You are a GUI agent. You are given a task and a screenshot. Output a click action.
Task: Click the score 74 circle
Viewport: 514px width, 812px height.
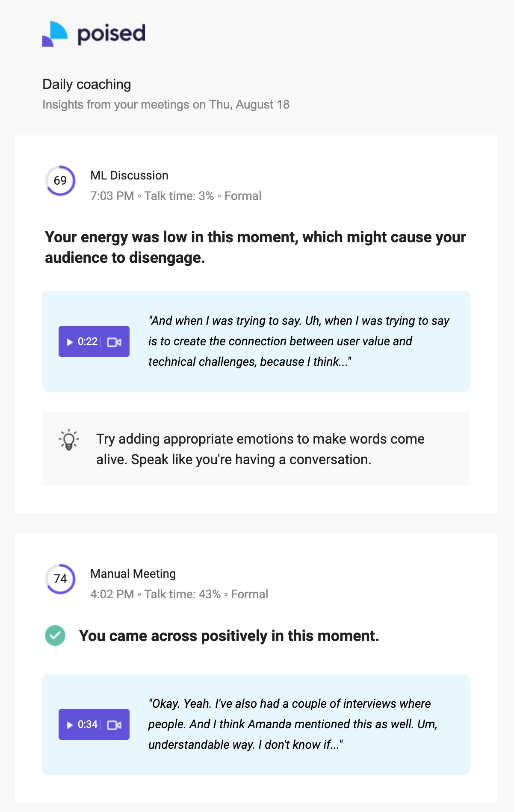[61, 579]
